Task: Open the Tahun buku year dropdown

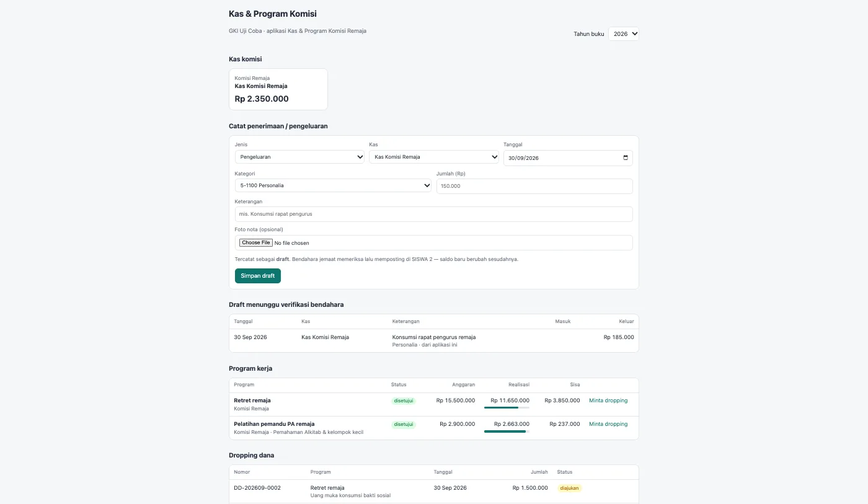Action: [623, 34]
